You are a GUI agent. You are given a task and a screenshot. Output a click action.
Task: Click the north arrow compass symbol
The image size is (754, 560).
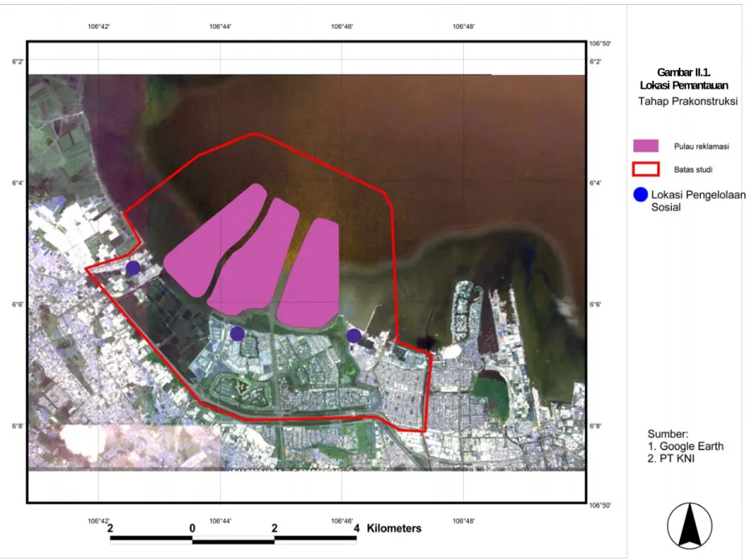point(690,526)
